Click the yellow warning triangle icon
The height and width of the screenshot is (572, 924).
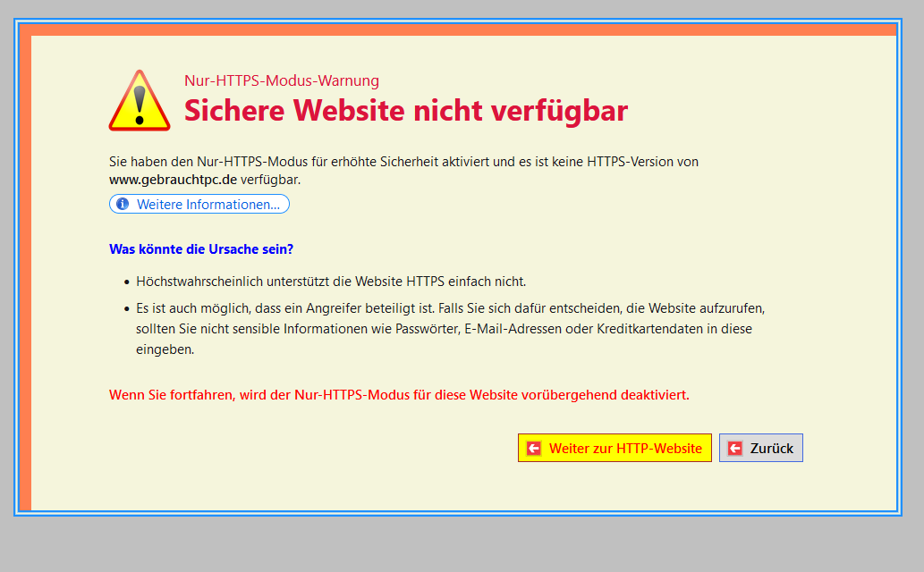tap(140, 101)
